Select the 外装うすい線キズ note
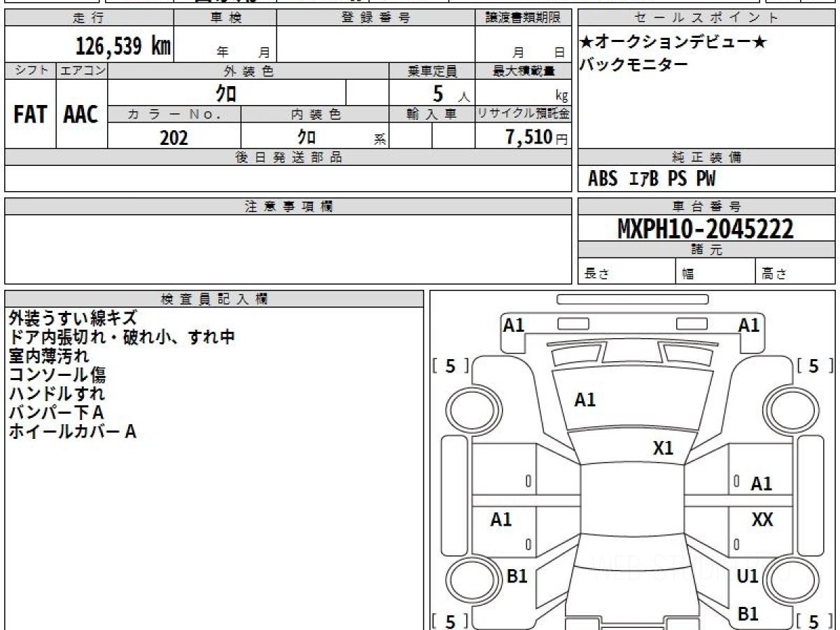 tap(73, 318)
